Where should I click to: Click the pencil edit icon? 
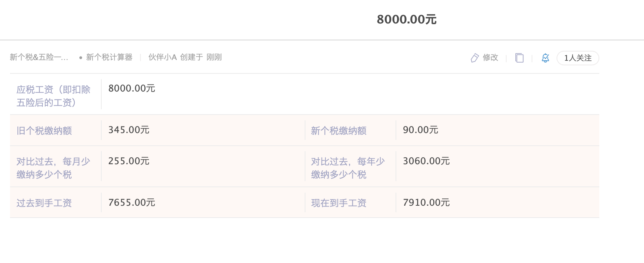(475, 58)
